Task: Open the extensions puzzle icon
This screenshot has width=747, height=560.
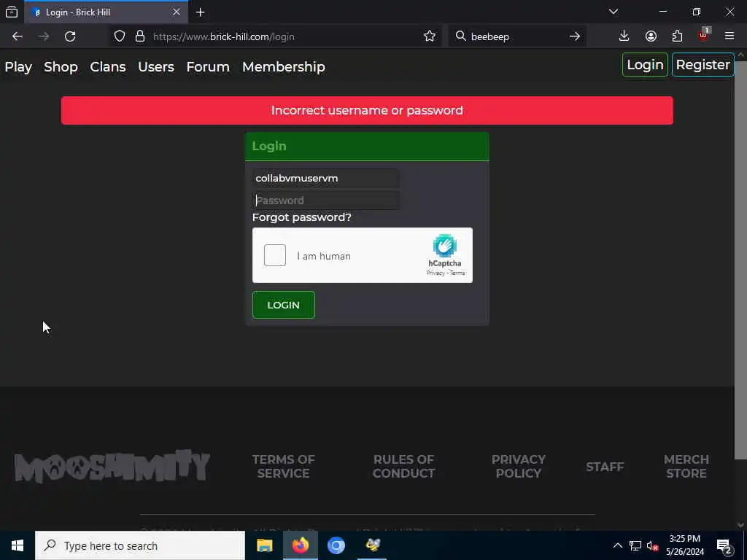Action: (677, 36)
